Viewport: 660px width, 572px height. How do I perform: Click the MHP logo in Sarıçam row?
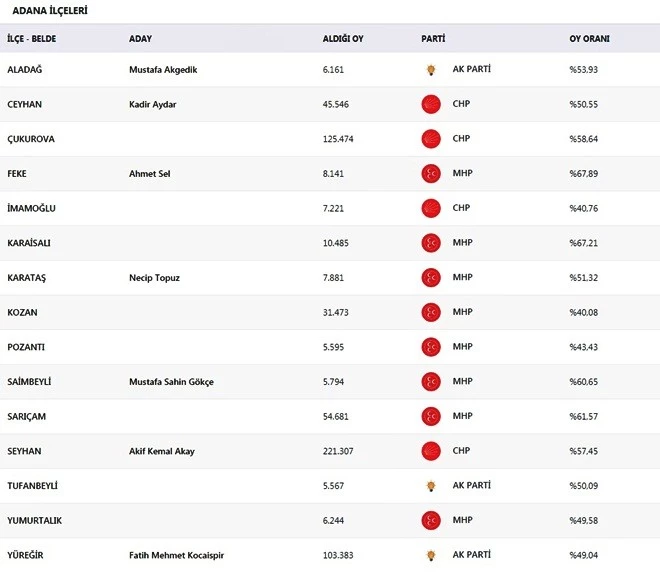click(431, 416)
